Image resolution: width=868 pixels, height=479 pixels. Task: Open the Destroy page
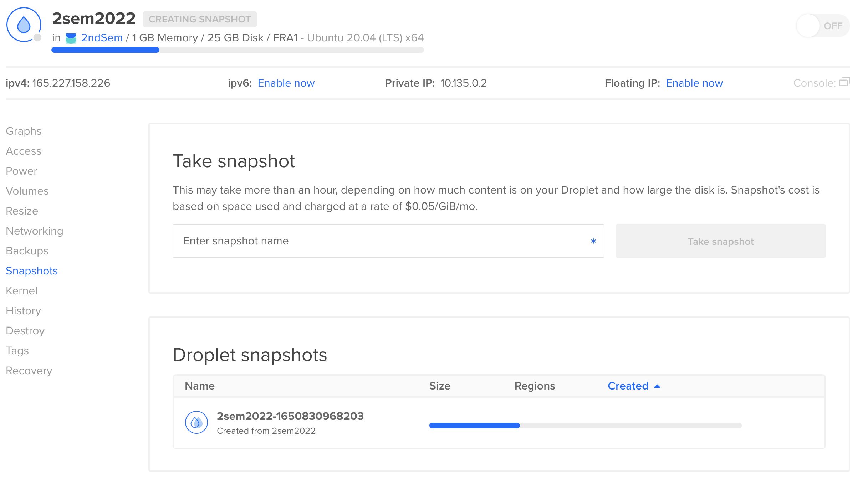[25, 330]
